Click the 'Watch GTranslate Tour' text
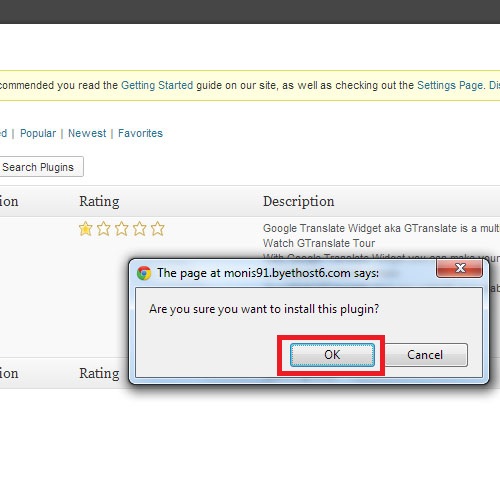 319,243
